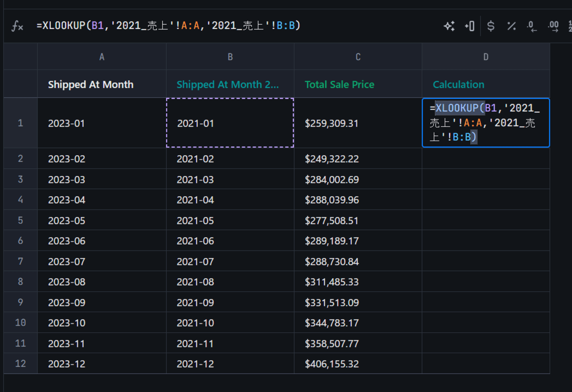Select row number 4
This screenshot has height=392, width=572.
pos(21,199)
